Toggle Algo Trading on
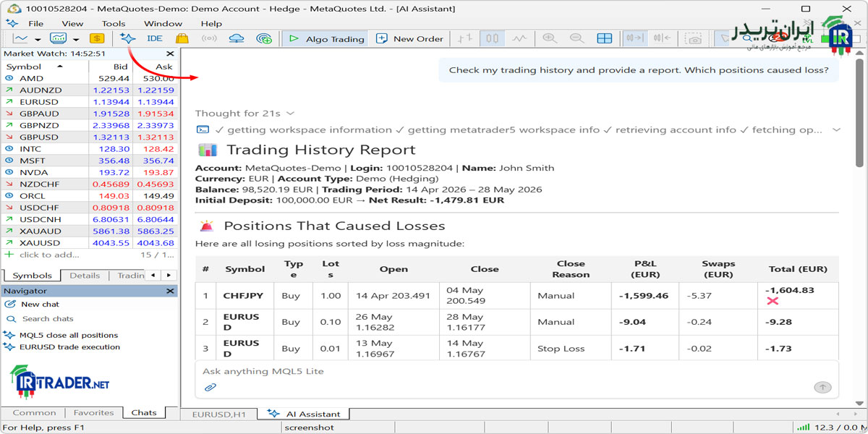868x434 pixels. pyautogui.click(x=326, y=39)
